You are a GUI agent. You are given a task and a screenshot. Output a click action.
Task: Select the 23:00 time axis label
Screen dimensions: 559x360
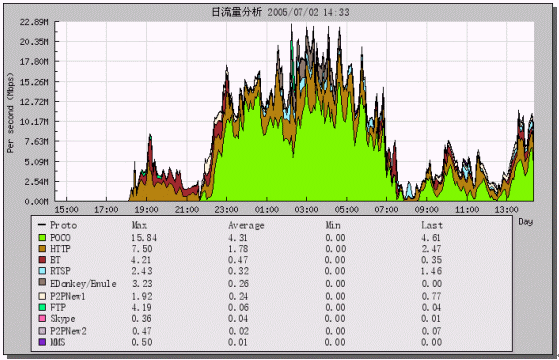[226, 210]
